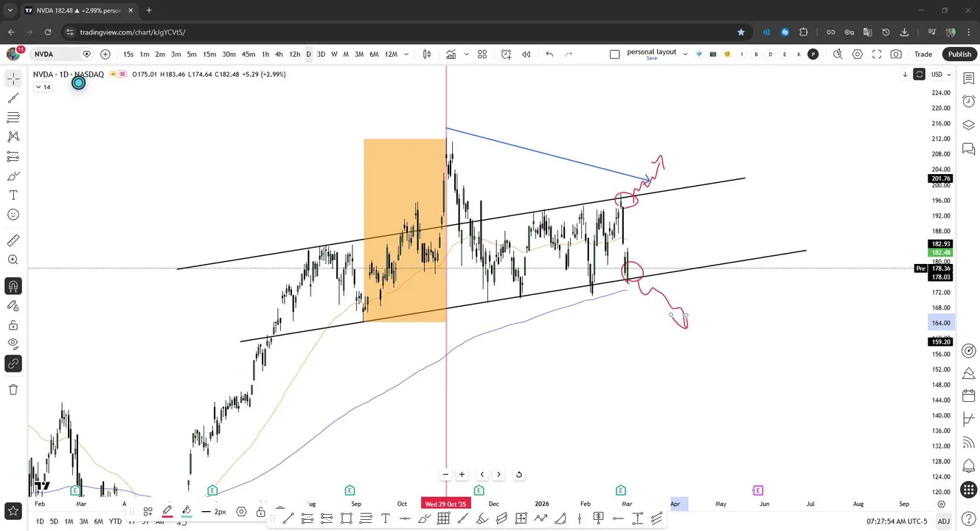Select the crosshair cursor tool

(13, 79)
